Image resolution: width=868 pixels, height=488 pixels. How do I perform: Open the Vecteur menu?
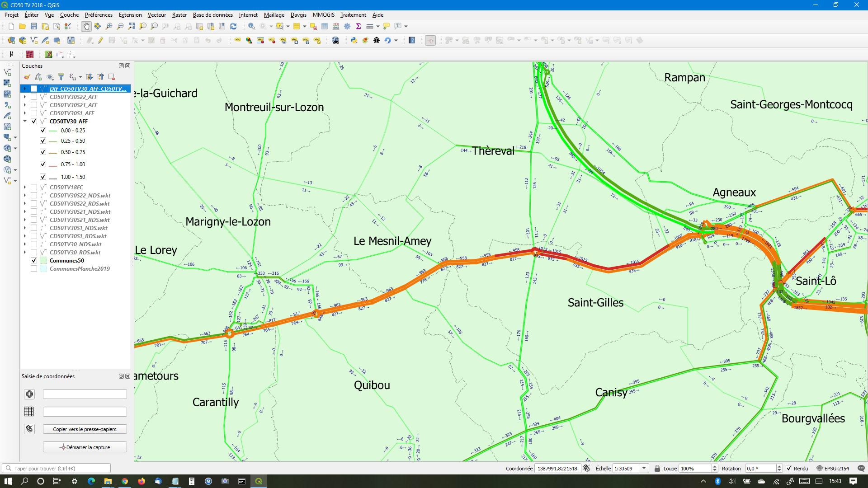point(156,15)
